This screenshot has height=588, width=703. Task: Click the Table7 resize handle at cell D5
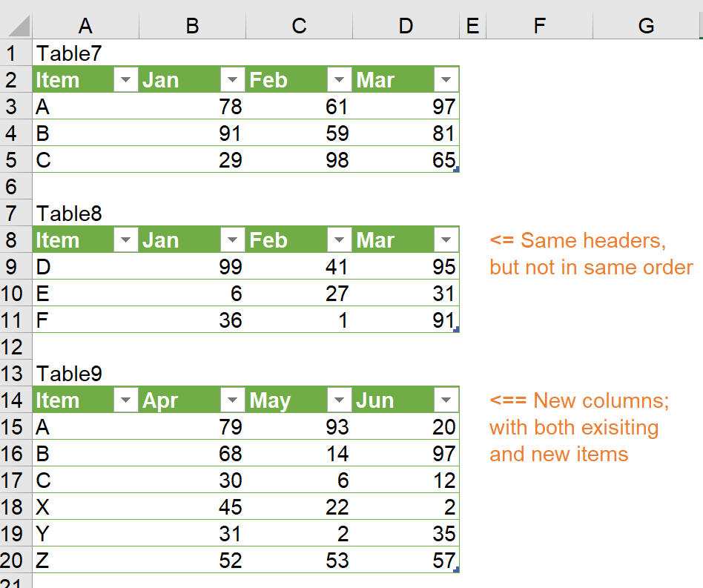(x=456, y=170)
